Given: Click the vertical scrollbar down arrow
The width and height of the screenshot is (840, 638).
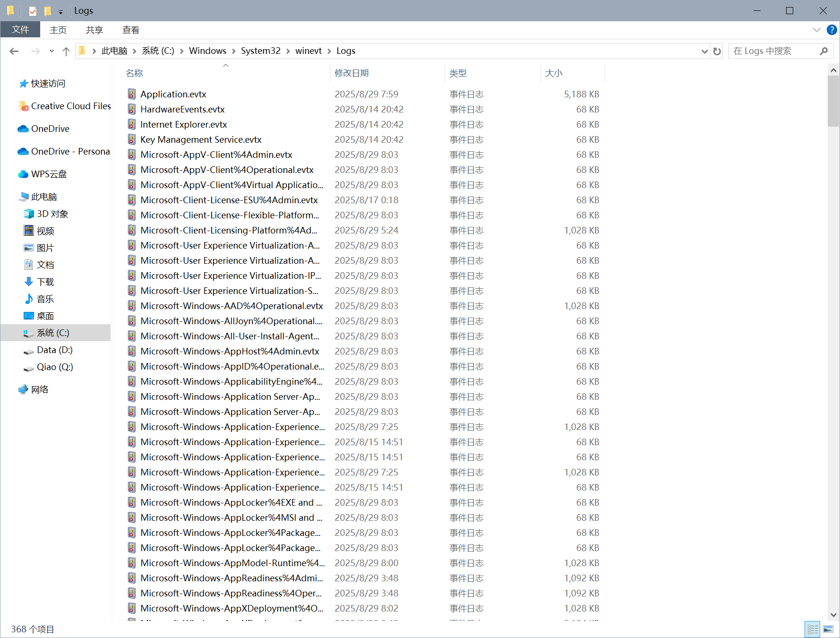Looking at the screenshot, I should click(833, 615).
